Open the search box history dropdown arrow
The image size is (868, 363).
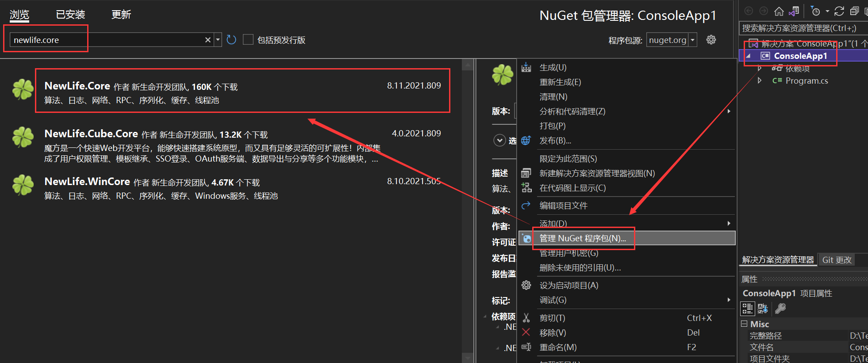(x=218, y=40)
